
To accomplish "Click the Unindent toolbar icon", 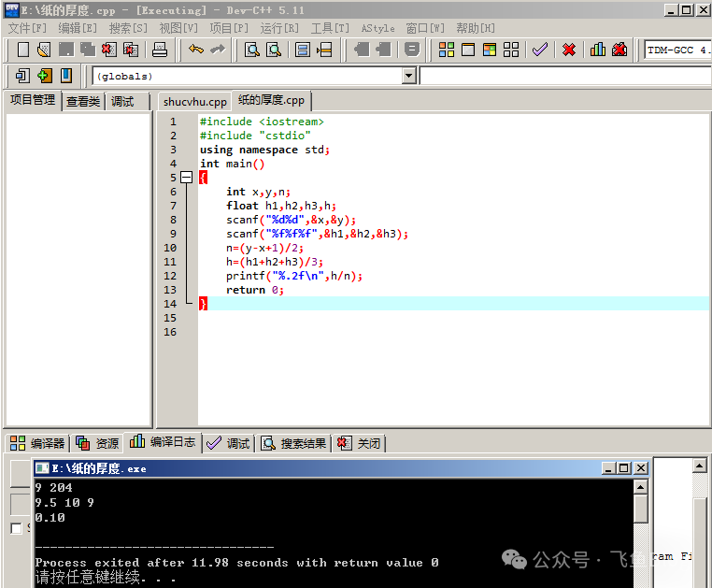I will pyautogui.click(x=384, y=49).
